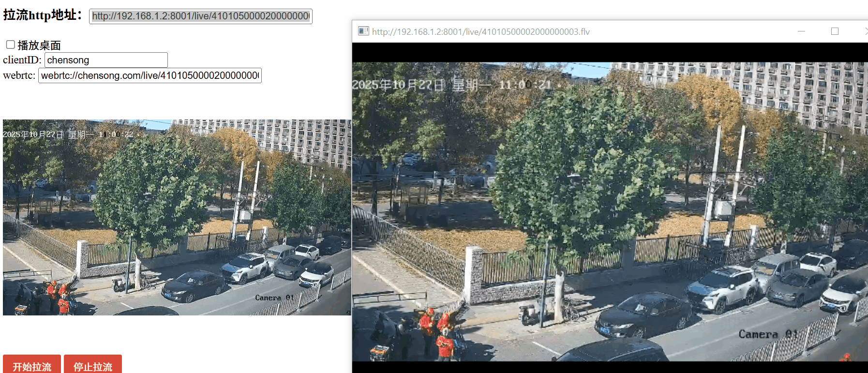The height and width of the screenshot is (373, 868).
Task: Click the FLV player window's title bar icon
Action: pyautogui.click(x=363, y=31)
